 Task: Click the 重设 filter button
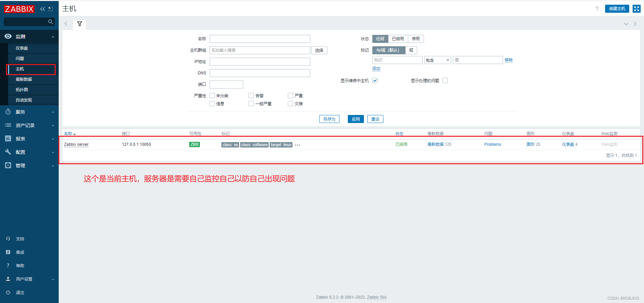pyautogui.click(x=375, y=119)
